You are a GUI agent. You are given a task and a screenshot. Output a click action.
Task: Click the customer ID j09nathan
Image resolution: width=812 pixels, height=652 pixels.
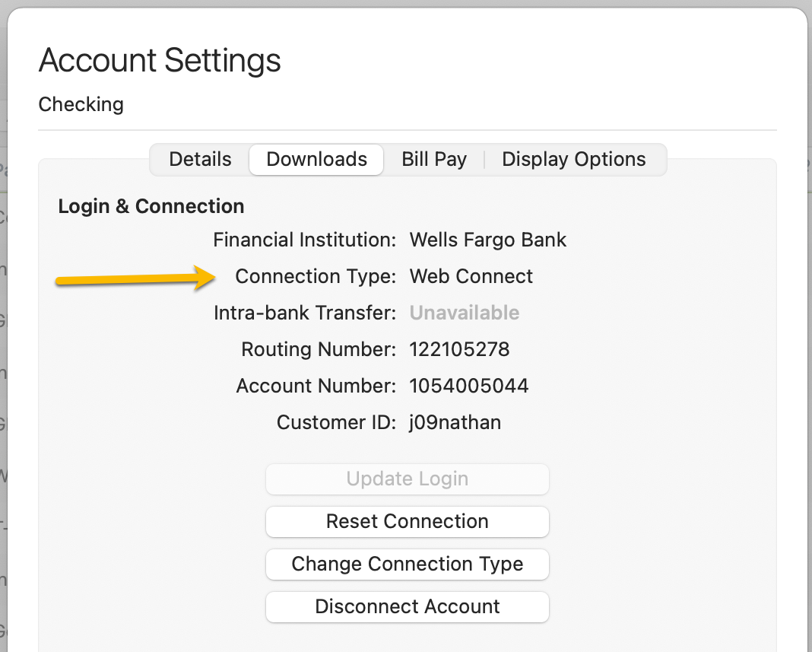pos(455,423)
